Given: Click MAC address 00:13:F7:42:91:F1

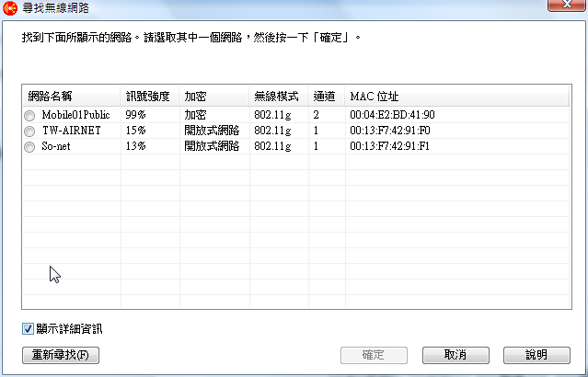Looking at the screenshot, I should click(389, 146).
